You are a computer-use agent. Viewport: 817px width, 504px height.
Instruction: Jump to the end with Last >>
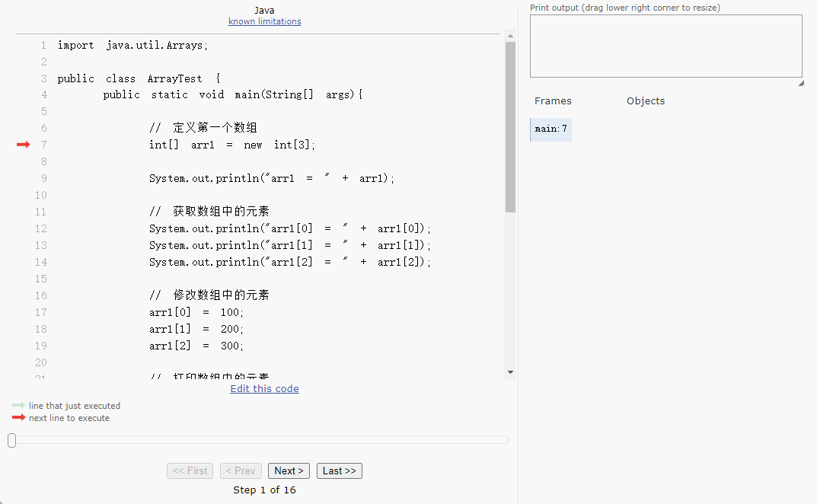pyautogui.click(x=339, y=471)
